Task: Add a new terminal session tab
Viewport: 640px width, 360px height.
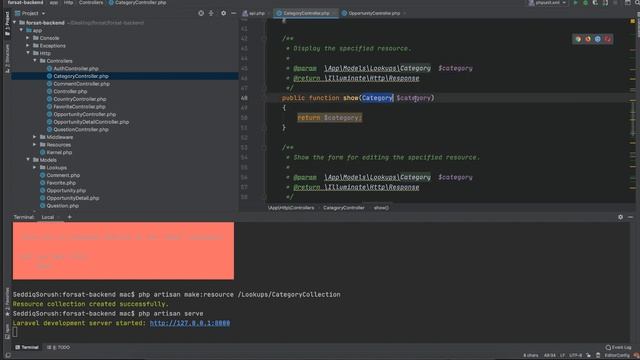Action: pos(69,217)
